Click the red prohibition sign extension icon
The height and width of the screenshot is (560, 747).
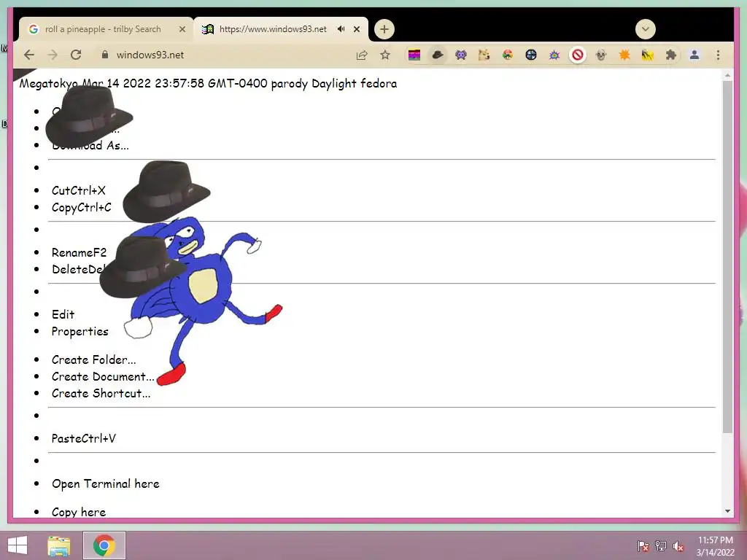578,55
